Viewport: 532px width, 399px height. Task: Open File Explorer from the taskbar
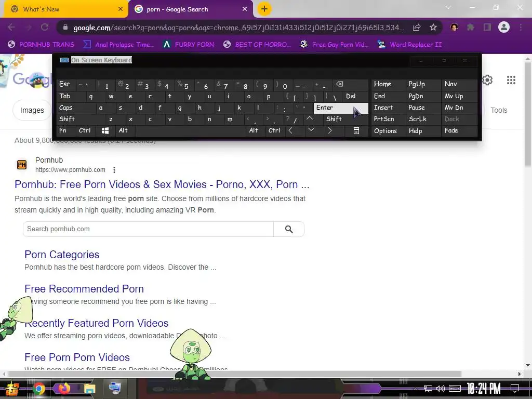[89, 389]
